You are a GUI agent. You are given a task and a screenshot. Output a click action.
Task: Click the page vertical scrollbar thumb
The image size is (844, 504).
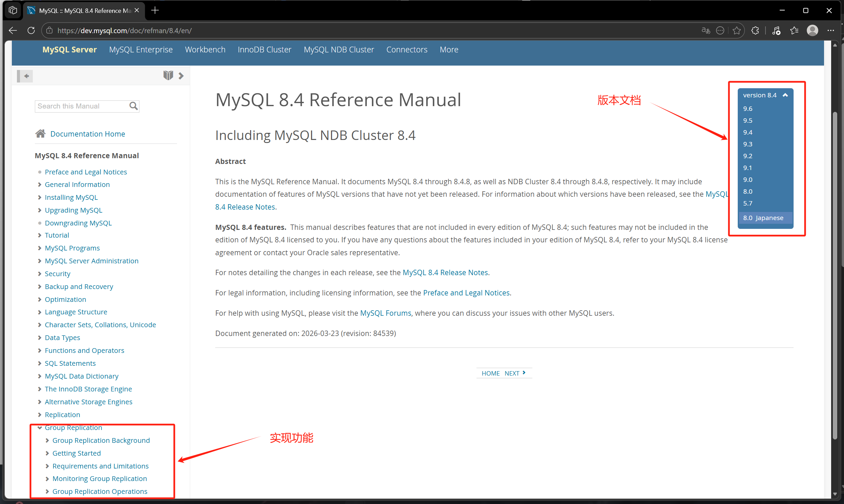(x=835, y=275)
